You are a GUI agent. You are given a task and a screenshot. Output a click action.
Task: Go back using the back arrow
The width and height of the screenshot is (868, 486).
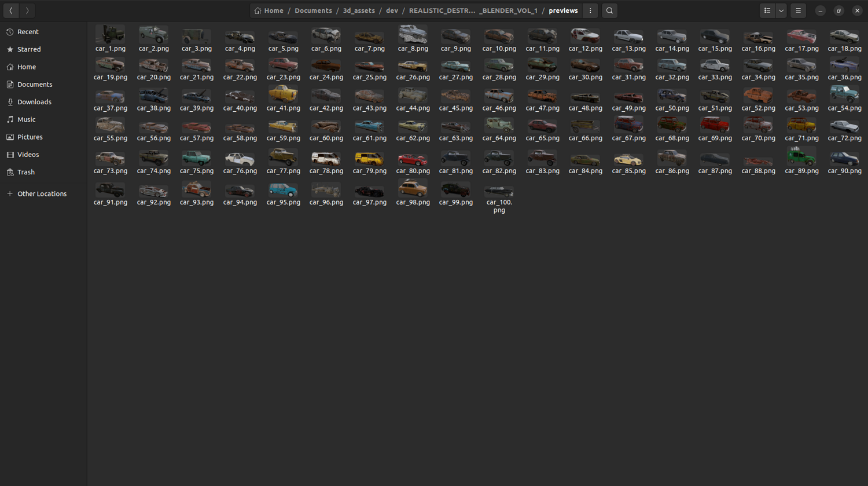coord(11,10)
